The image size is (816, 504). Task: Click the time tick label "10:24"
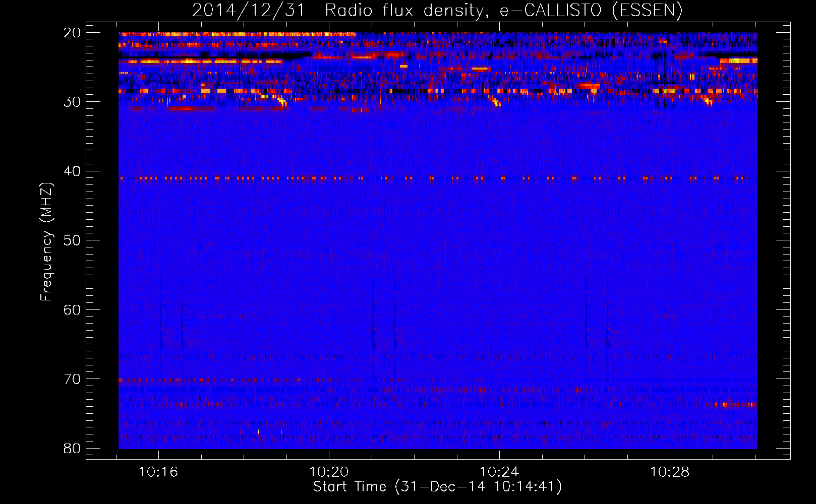(x=499, y=472)
